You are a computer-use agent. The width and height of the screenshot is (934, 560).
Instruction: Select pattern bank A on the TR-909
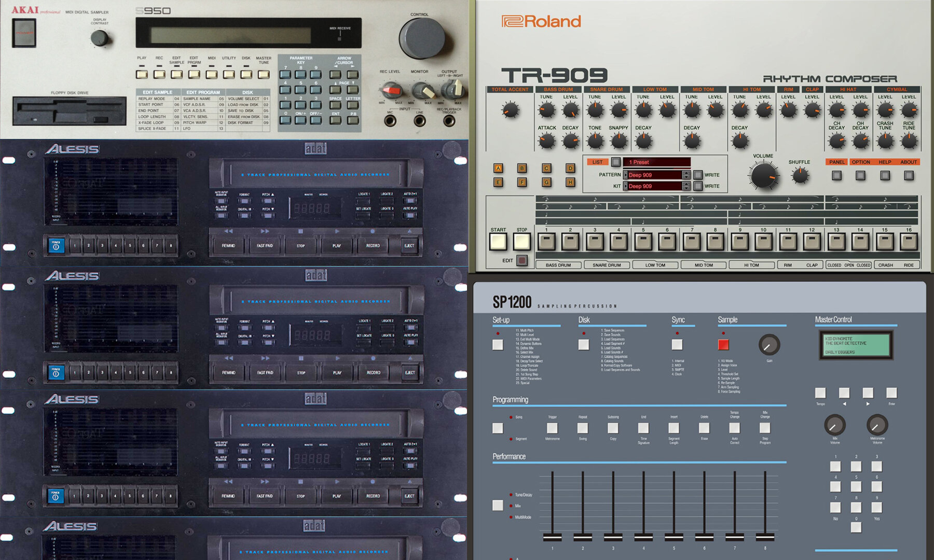pos(498,168)
